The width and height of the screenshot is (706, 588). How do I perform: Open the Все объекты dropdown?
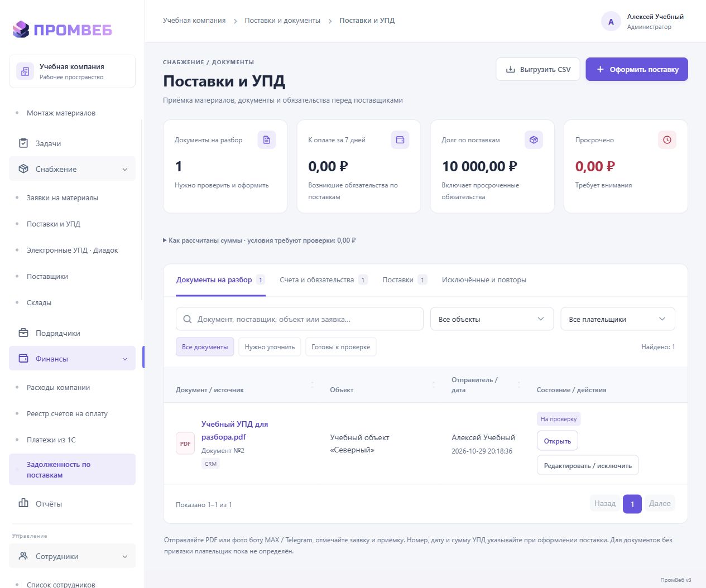492,319
